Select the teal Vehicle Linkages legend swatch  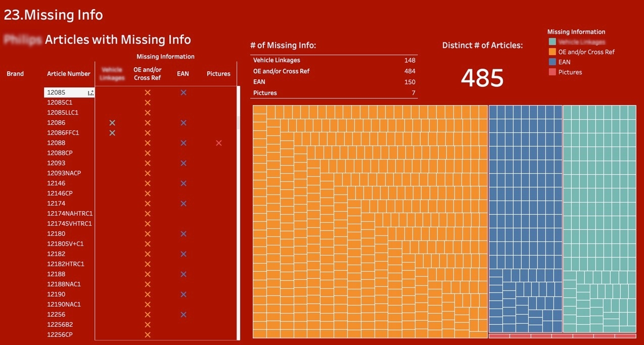(x=552, y=42)
